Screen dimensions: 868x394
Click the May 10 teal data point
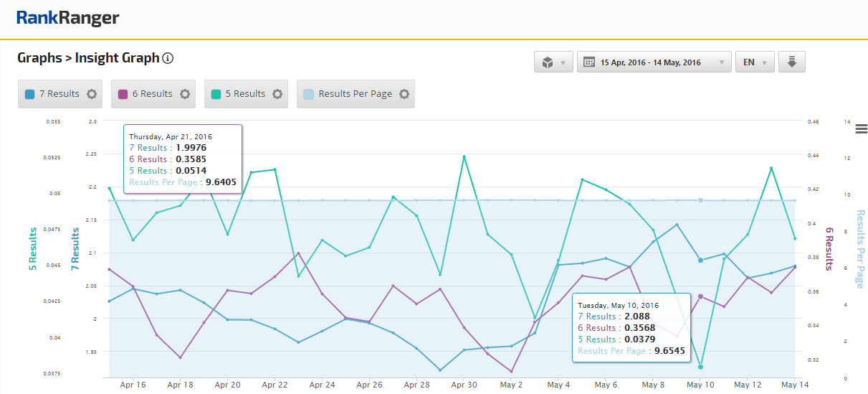coord(700,367)
